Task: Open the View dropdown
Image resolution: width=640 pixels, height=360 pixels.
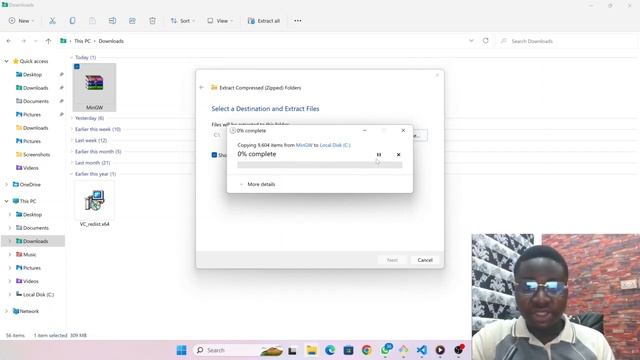Action: click(220, 21)
